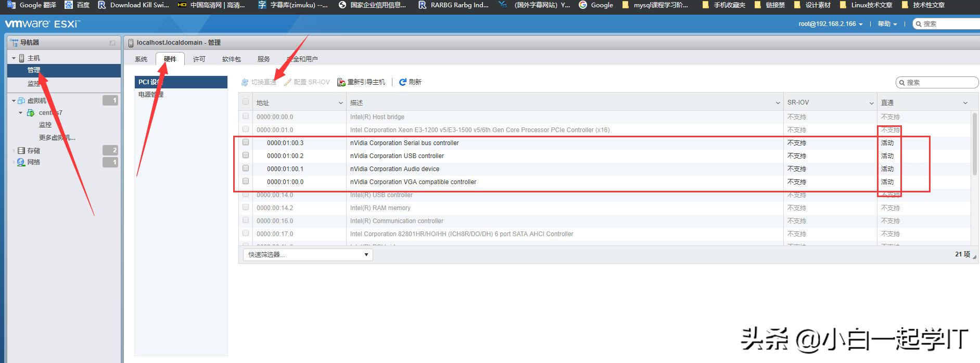Click the Storage icon in navigator
The image size is (980, 363).
pos(21,150)
